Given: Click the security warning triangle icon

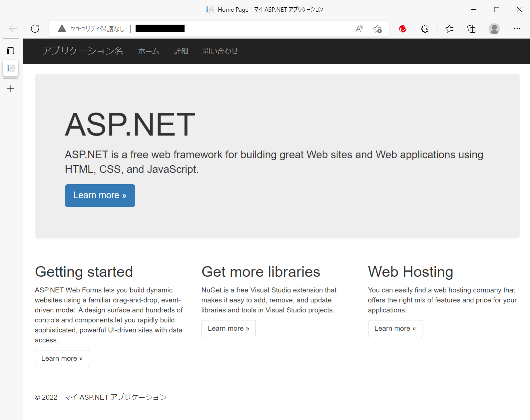Looking at the screenshot, I should pos(62,29).
